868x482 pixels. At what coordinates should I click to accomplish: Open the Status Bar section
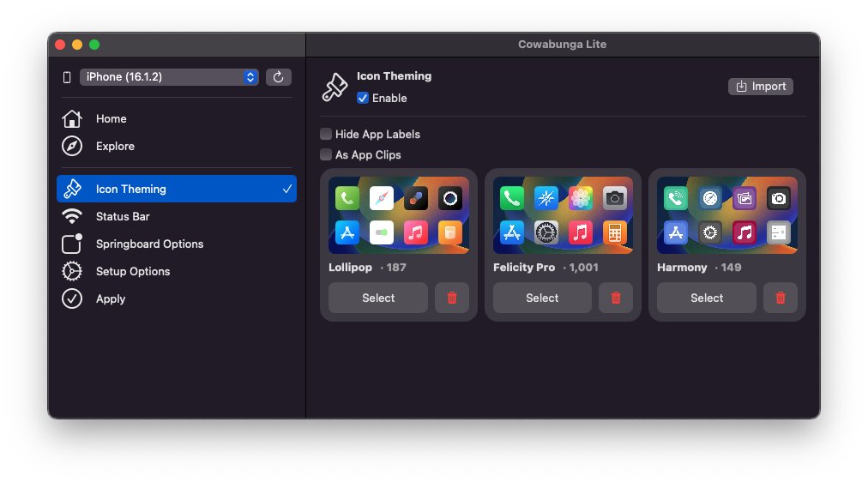pyautogui.click(x=177, y=216)
